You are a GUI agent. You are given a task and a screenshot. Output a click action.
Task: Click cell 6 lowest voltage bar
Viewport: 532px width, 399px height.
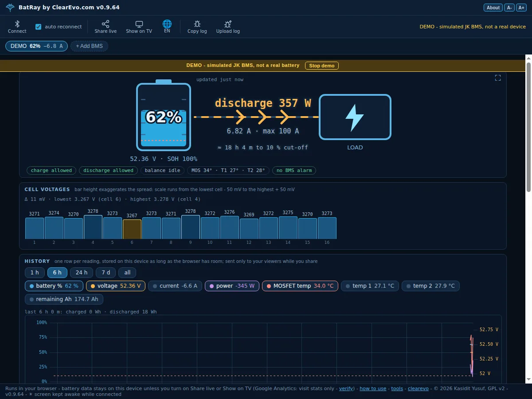coord(132,229)
